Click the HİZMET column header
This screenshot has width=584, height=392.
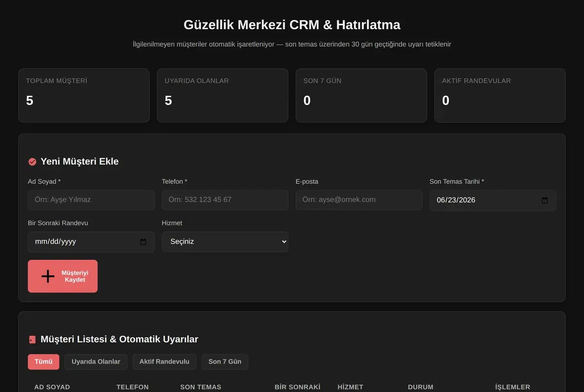coord(350,387)
